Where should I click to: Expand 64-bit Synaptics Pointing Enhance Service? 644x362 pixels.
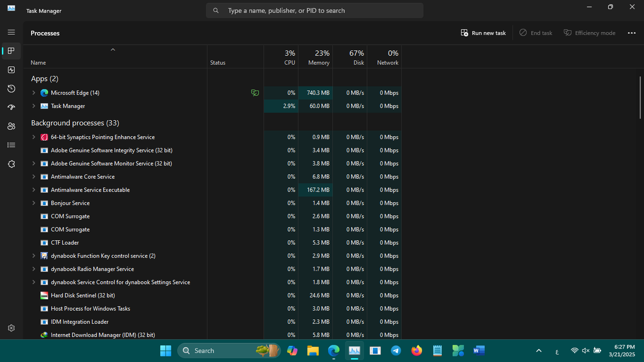[x=34, y=137]
